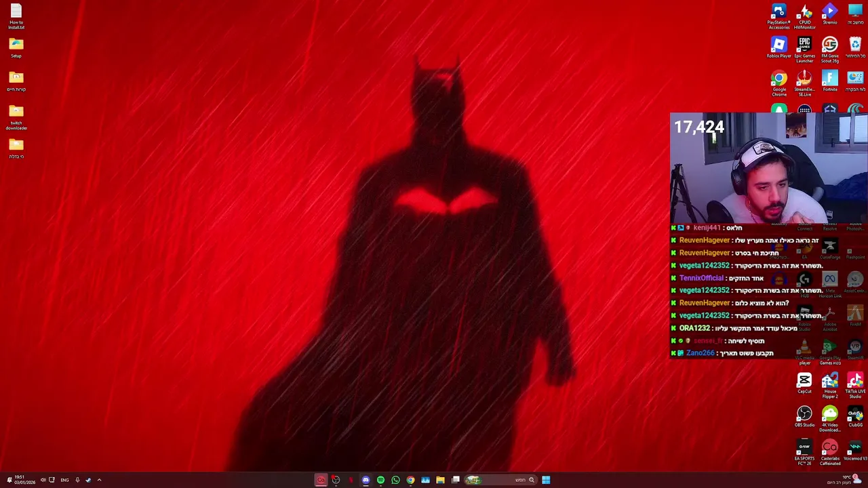The image size is (868, 488).
Task: Click chat username ORA1232
Action: 694,328
